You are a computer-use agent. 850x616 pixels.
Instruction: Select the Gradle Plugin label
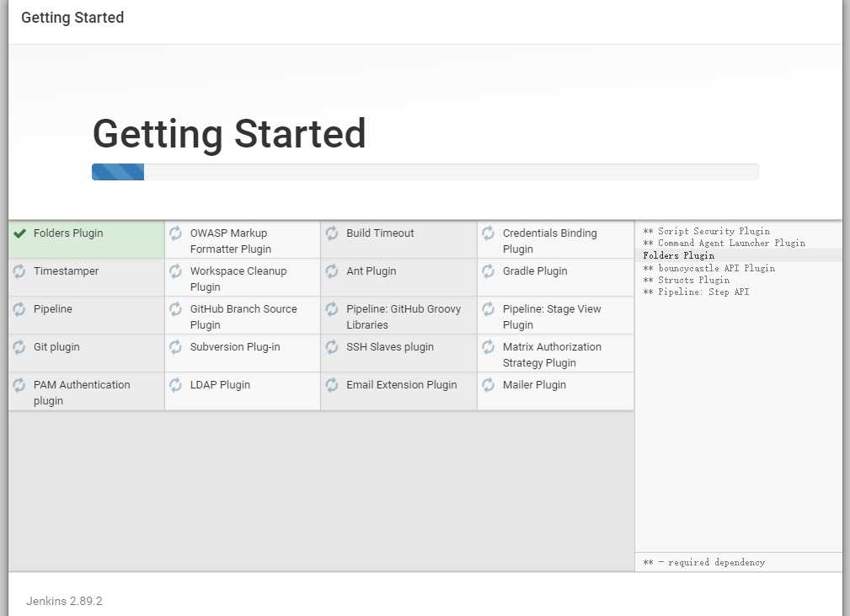[x=535, y=271]
